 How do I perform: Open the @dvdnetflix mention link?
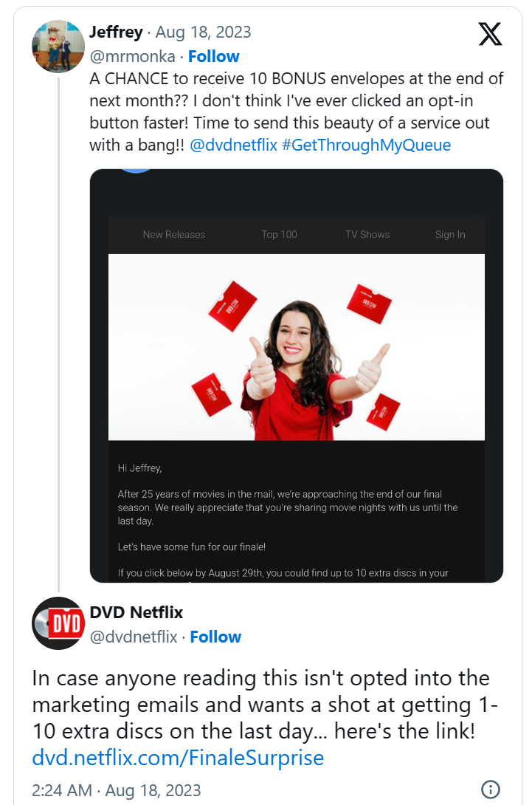233,145
